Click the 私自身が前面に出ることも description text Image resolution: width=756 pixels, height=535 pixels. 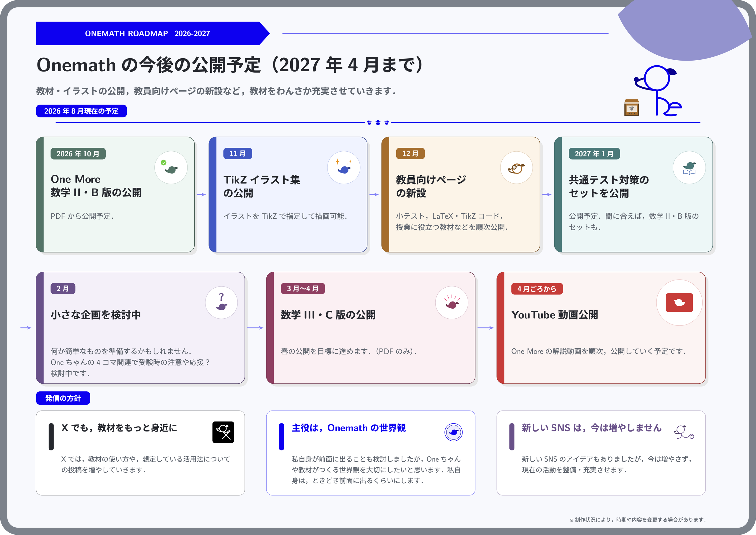[376, 470]
